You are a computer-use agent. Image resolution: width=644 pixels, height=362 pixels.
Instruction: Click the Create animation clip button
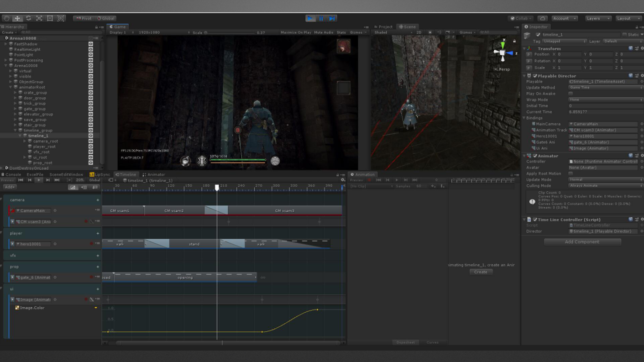481,272
